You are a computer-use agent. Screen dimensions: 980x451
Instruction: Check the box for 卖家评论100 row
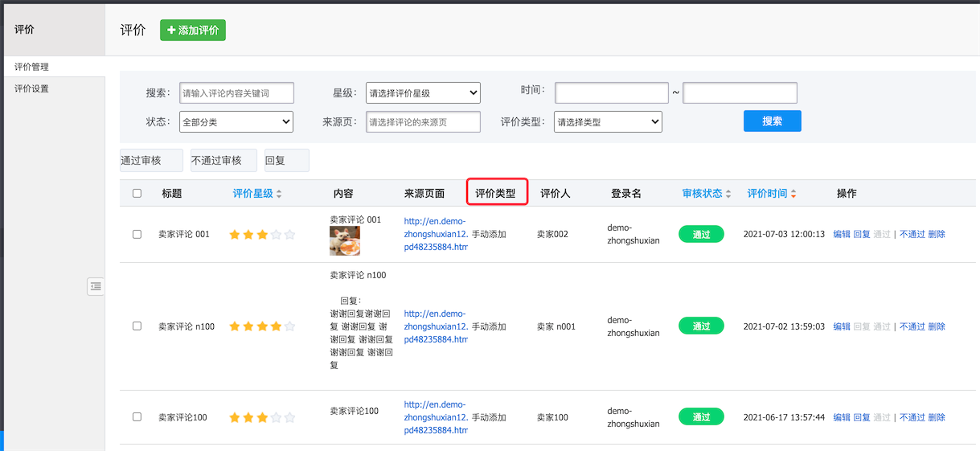[x=137, y=416]
